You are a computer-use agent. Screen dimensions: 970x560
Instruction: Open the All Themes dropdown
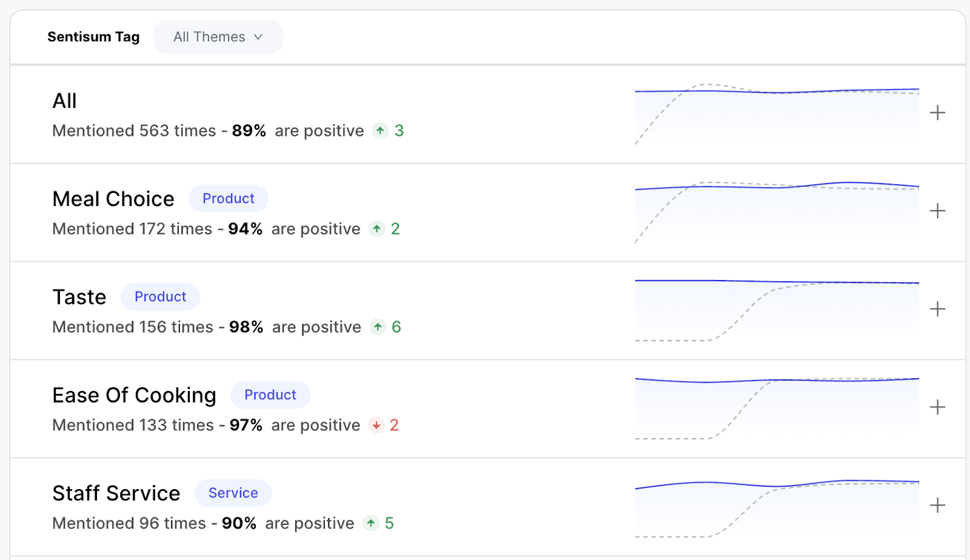click(218, 36)
